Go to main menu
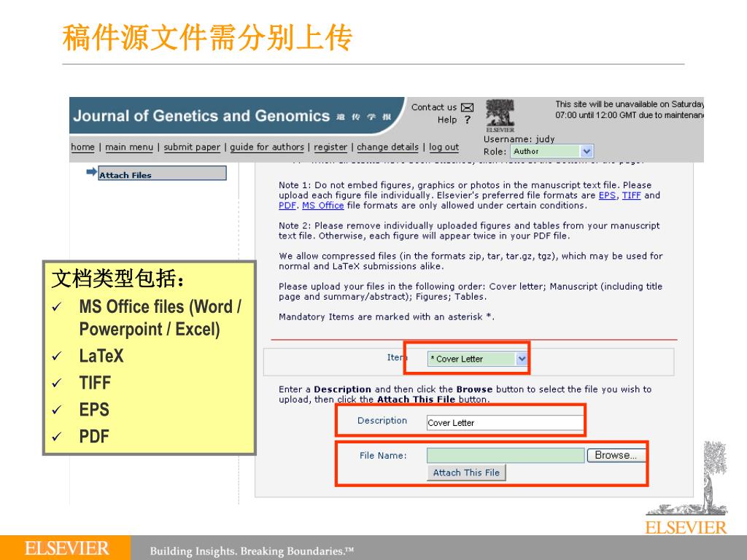 tap(129, 147)
